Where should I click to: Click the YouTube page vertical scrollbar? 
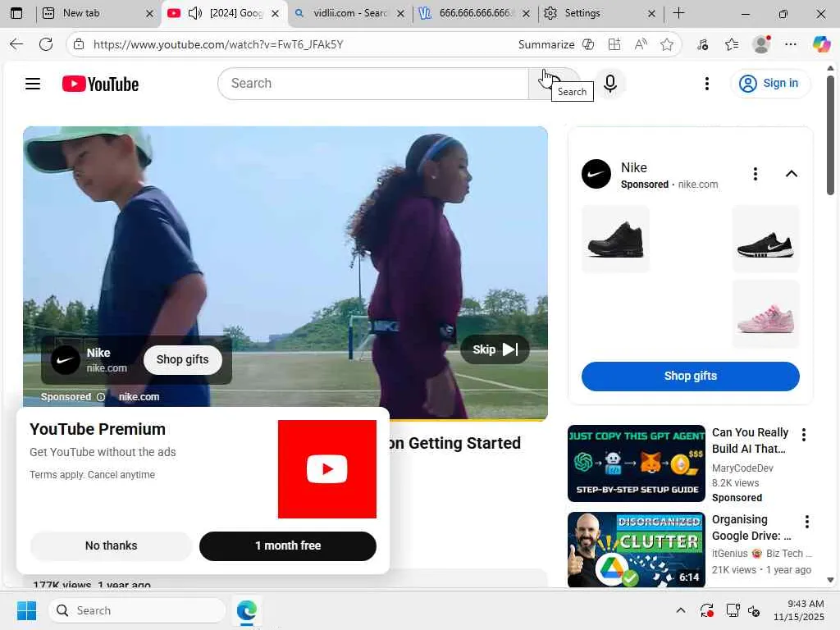(x=830, y=135)
